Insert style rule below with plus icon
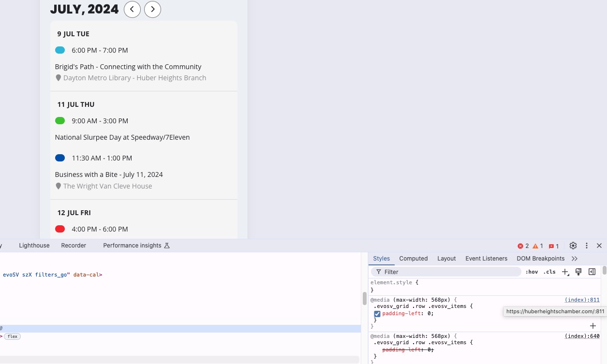 click(x=593, y=326)
